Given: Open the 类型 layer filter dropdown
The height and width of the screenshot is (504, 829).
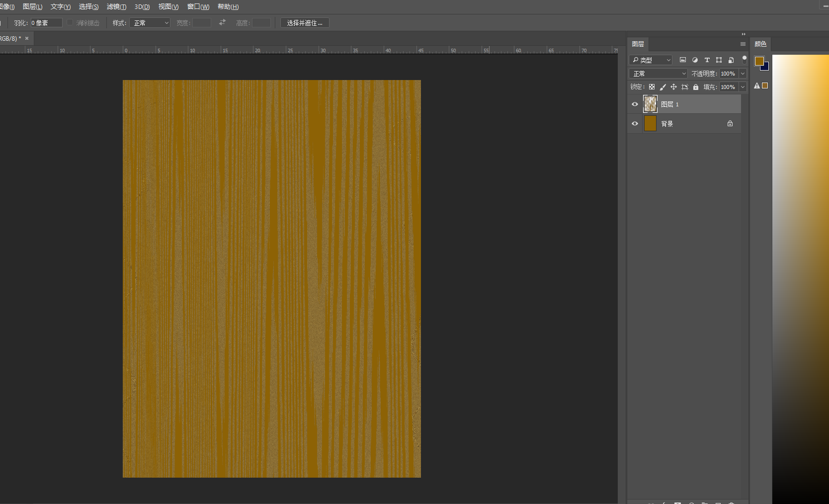Looking at the screenshot, I should point(651,60).
